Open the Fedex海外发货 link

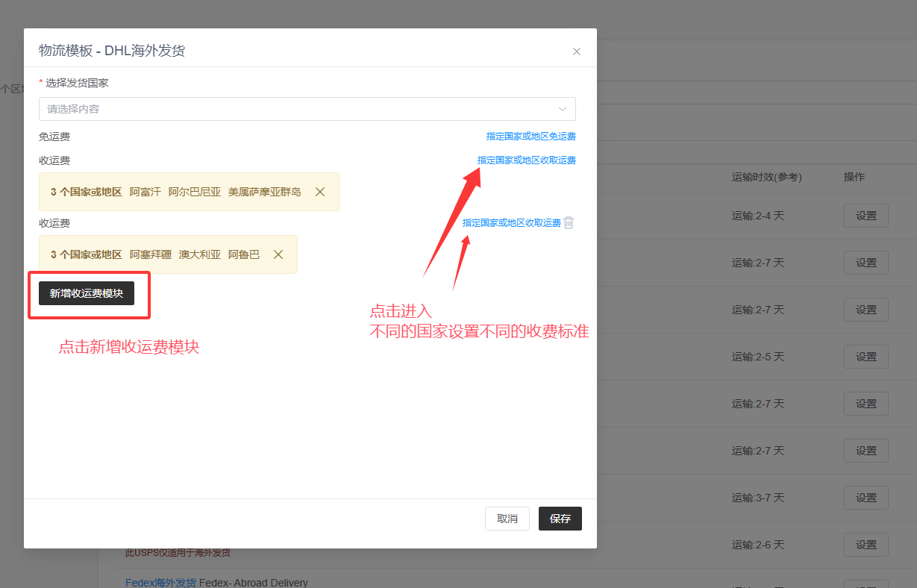point(160,583)
